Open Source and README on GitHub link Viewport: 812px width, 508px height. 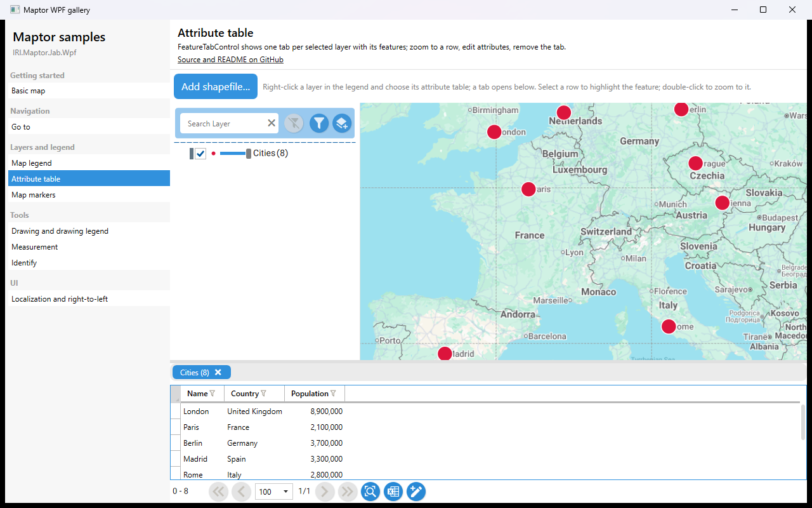coord(230,60)
